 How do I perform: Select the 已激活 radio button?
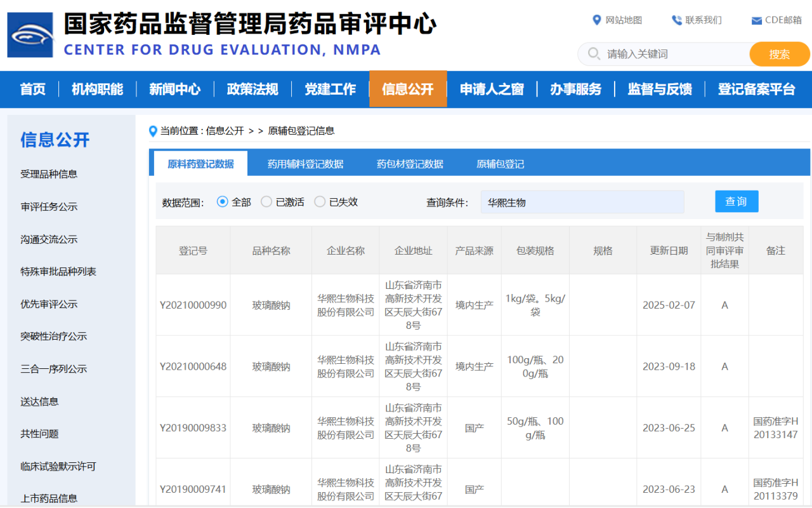coord(266,202)
